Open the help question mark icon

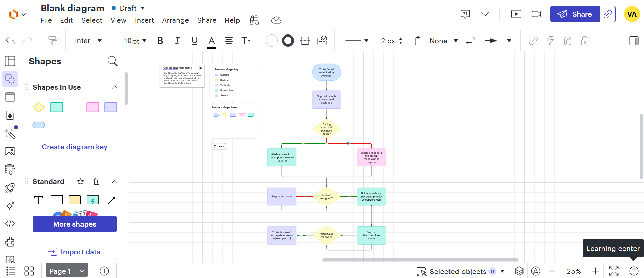(x=634, y=271)
